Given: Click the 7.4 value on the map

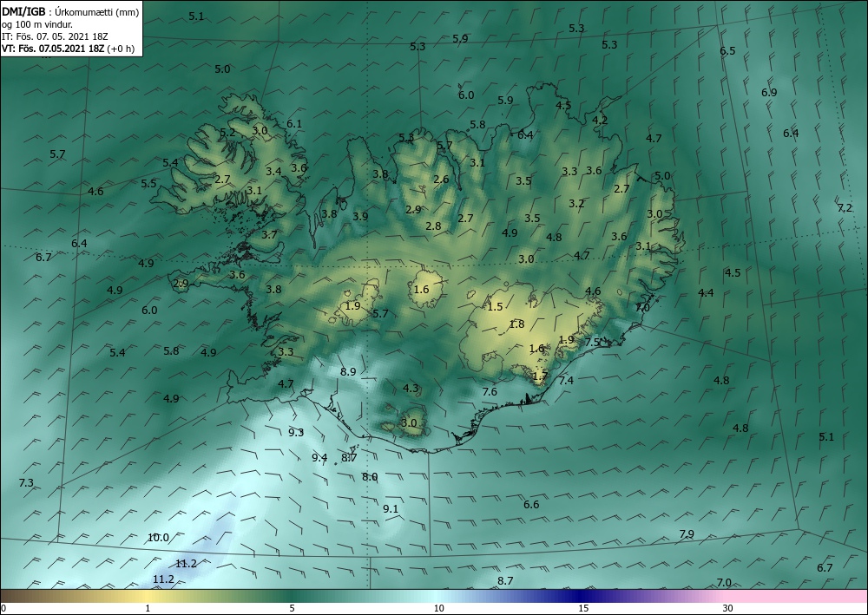Looking at the screenshot, I should point(566,380).
